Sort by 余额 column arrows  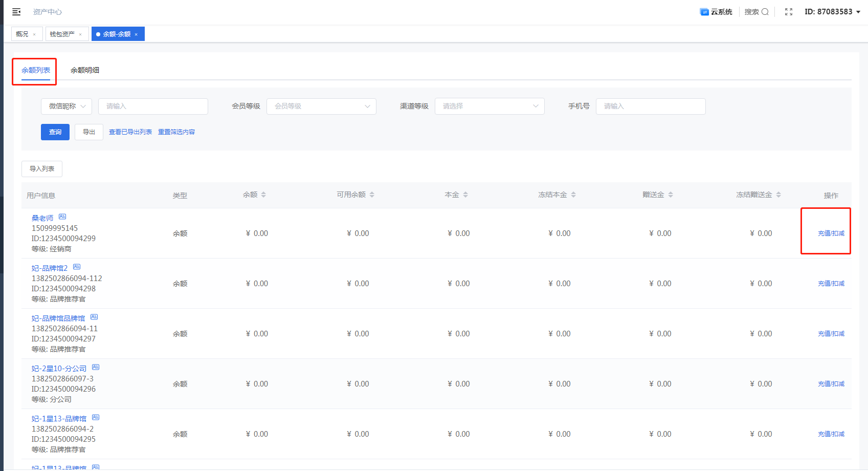pos(263,195)
